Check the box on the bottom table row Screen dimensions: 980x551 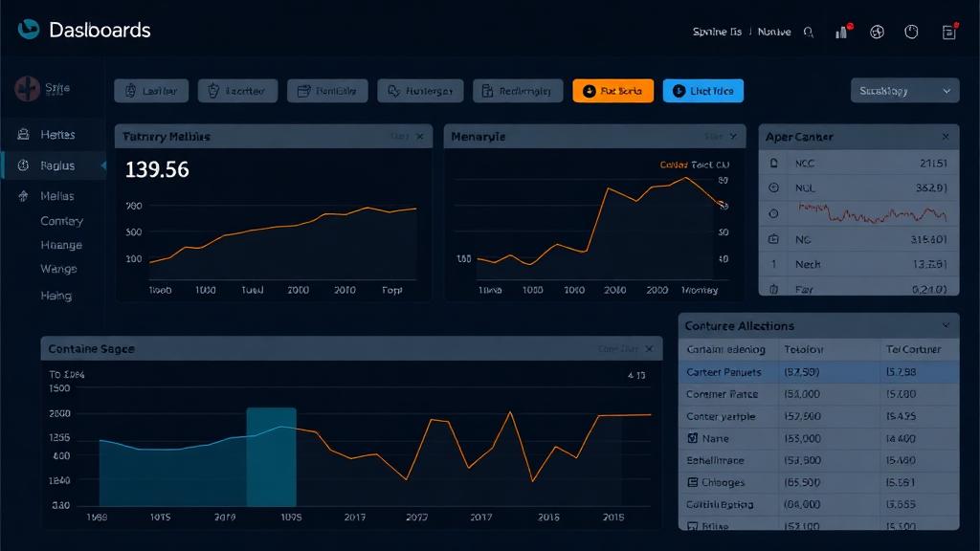[692, 525]
